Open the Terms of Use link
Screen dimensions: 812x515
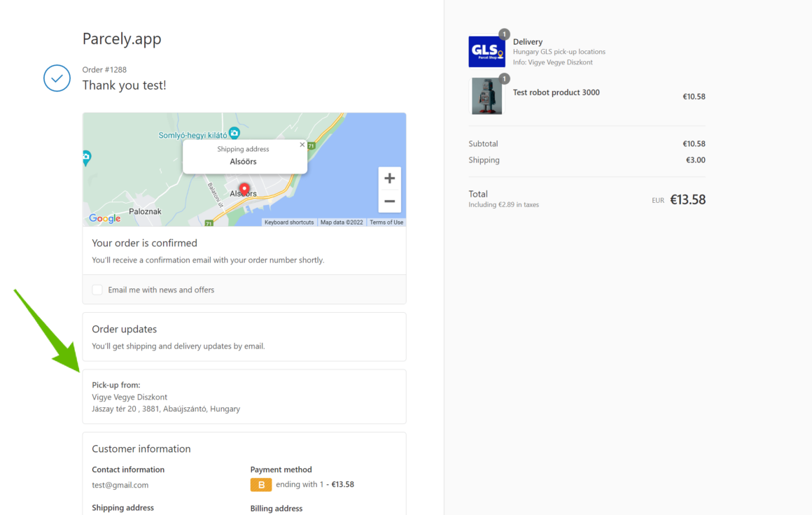pyautogui.click(x=386, y=222)
